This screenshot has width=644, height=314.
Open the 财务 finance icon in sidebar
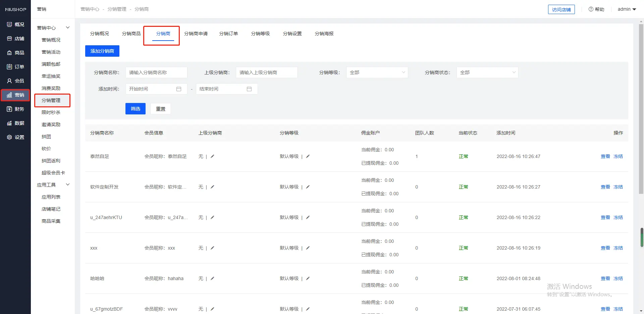tap(9, 109)
